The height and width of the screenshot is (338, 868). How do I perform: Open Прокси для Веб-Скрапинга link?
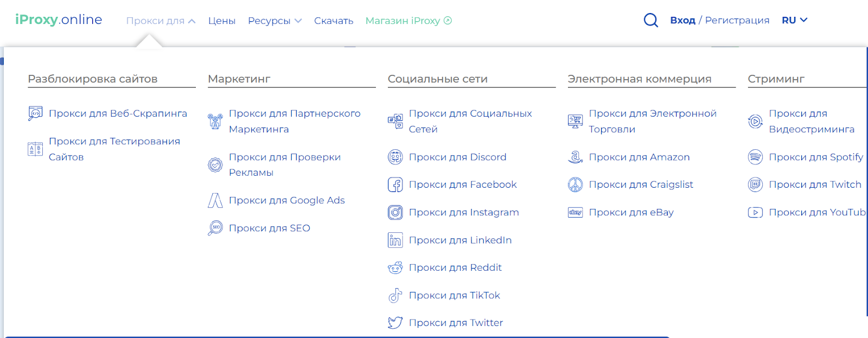pos(118,113)
